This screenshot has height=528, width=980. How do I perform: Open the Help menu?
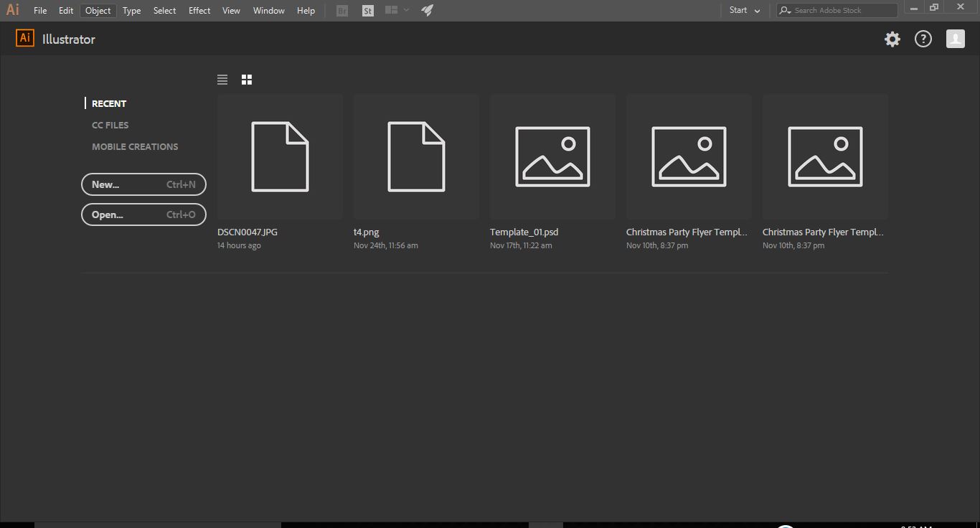tap(306, 11)
